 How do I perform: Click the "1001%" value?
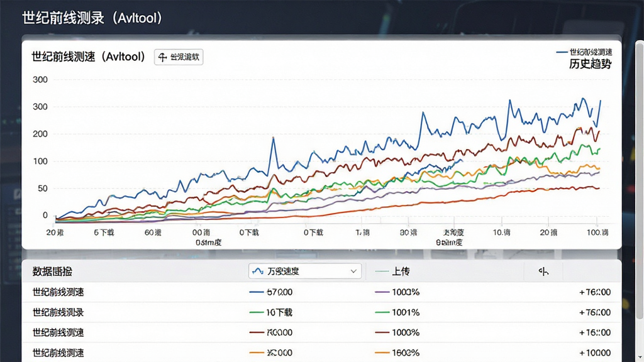click(406, 312)
